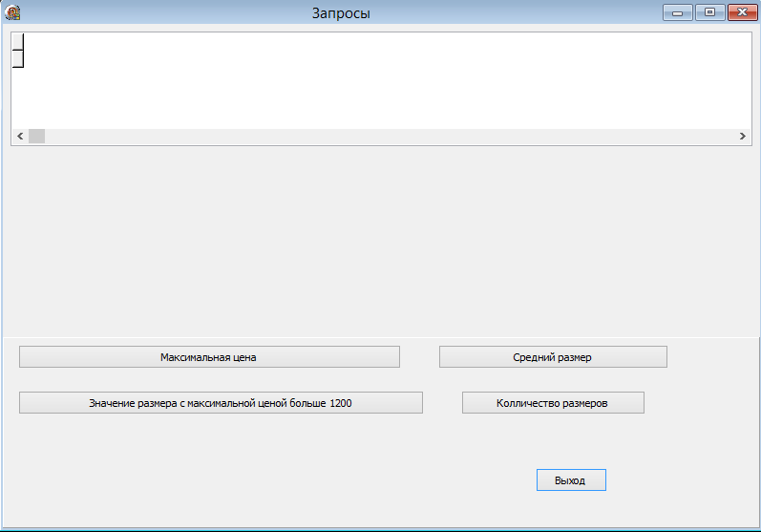Screen dimensions: 761x532
Task: Run the Средний размер query
Action: (553, 357)
